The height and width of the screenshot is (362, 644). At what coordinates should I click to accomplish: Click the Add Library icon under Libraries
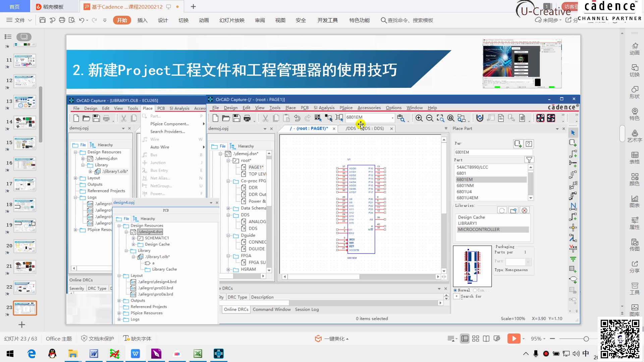tap(513, 210)
